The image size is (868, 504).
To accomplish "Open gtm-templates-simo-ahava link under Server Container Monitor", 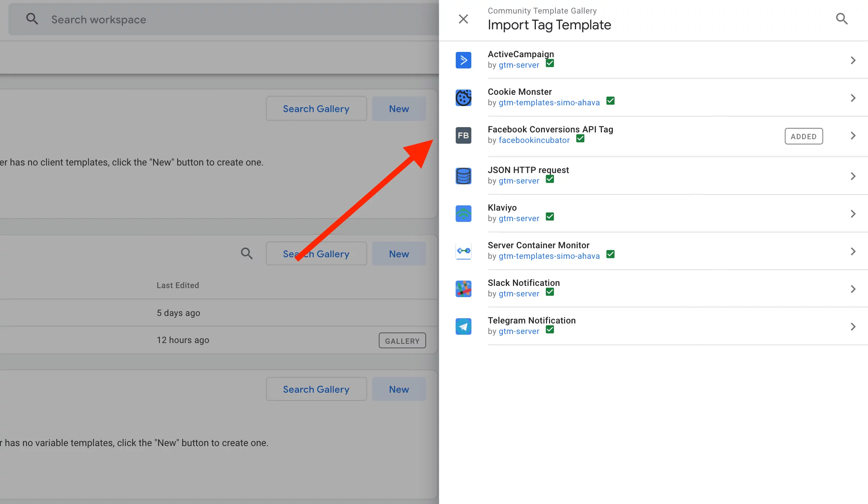I will (x=549, y=256).
